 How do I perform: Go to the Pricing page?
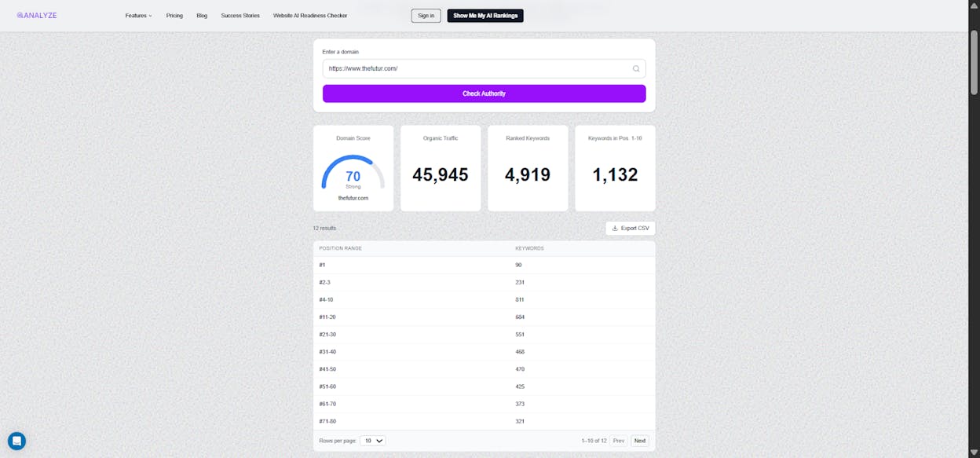[x=174, y=16]
